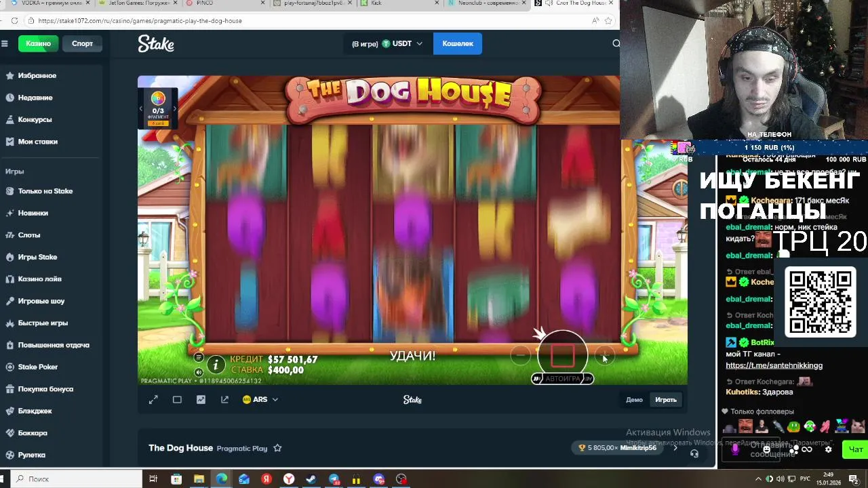Viewport: 868px width, 488px height.
Task: Select the Спорт tab
Action: (82, 43)
